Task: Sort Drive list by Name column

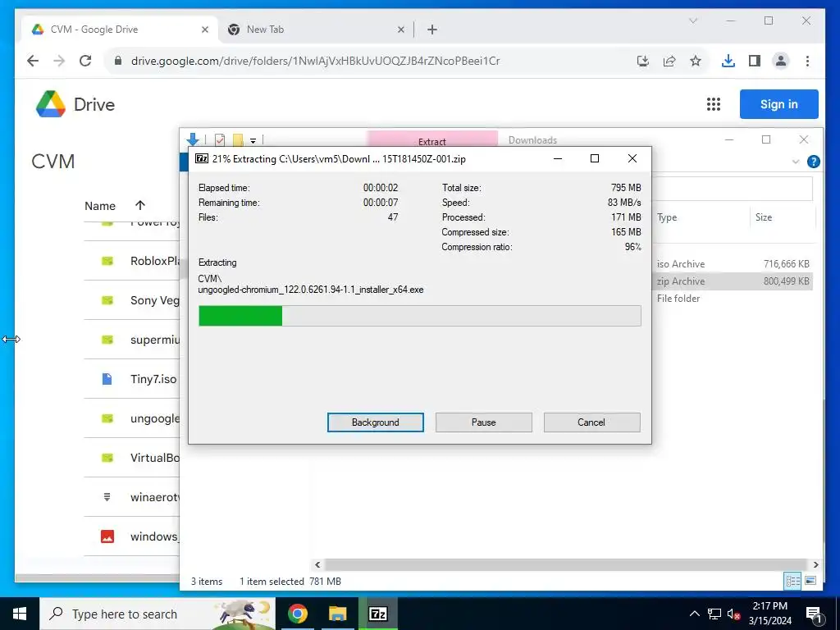Action: coord(99,206)
